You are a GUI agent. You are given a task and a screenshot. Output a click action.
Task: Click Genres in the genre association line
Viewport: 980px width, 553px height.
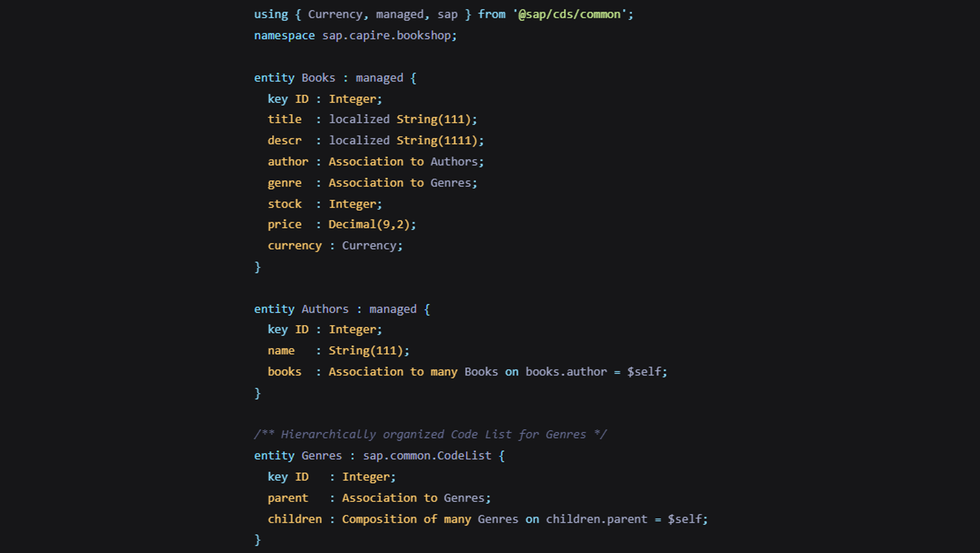[x=451, y=183]
